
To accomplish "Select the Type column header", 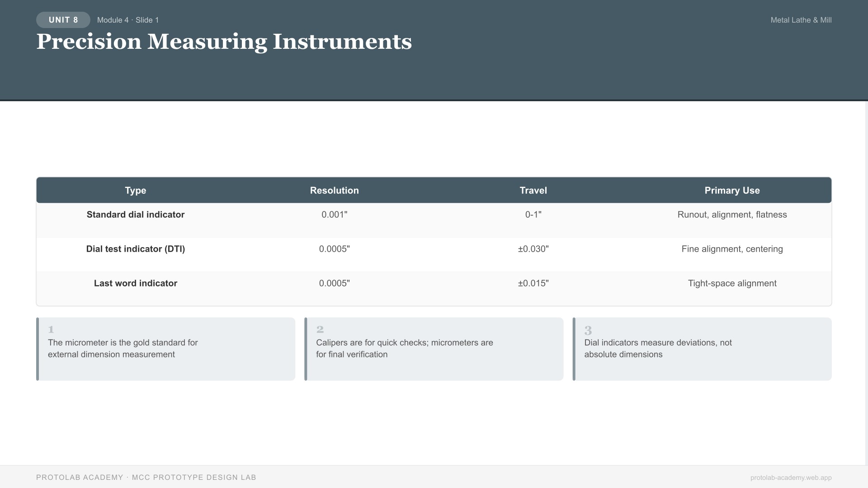I will [135, 190].
